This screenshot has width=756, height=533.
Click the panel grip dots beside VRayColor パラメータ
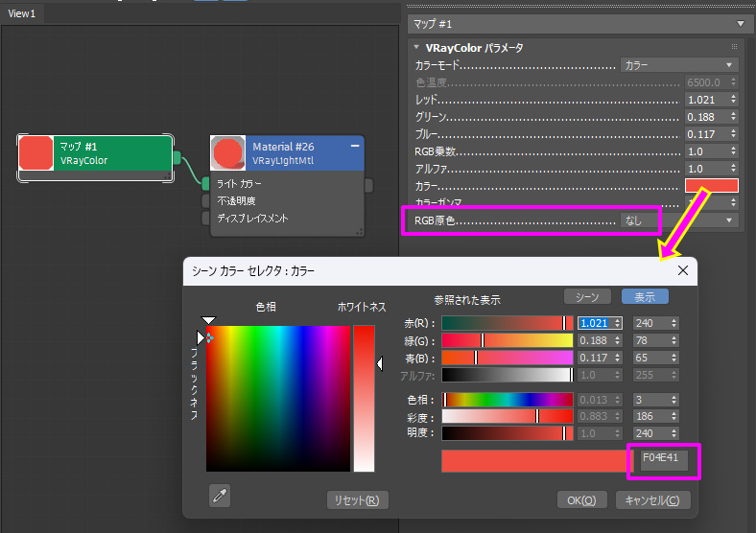tap(734, 47)
